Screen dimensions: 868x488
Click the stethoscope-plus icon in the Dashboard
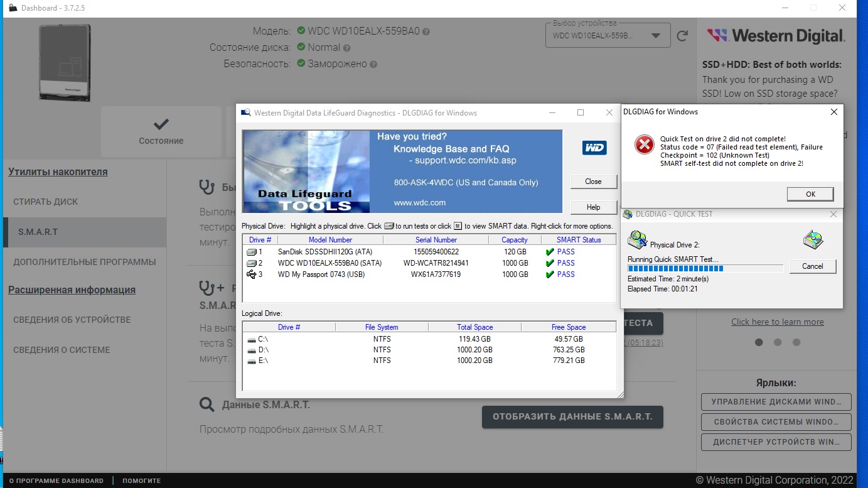pos(210,288)
